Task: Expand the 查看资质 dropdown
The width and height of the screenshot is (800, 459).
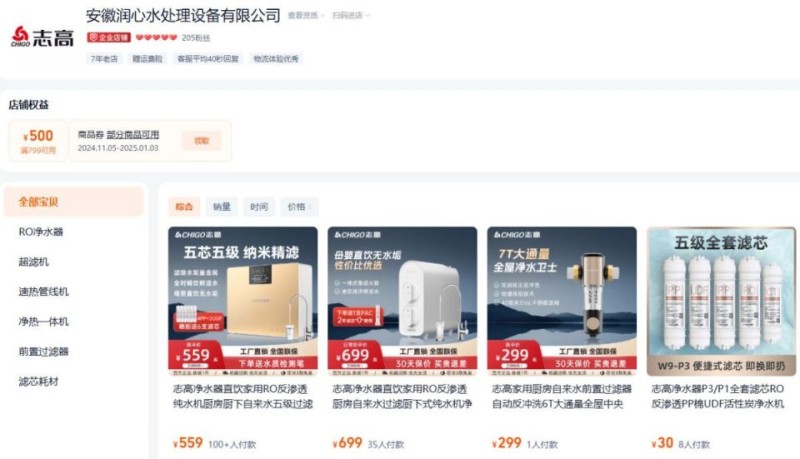Action: click(x=306, y=16)
